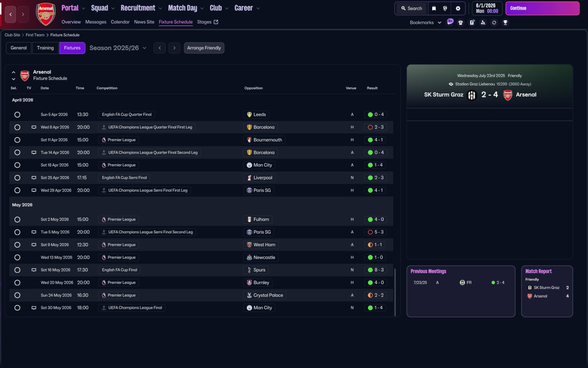Click the Newcastle club badge
The height and width of the screenshot is (368, 588).
[249, 258]
